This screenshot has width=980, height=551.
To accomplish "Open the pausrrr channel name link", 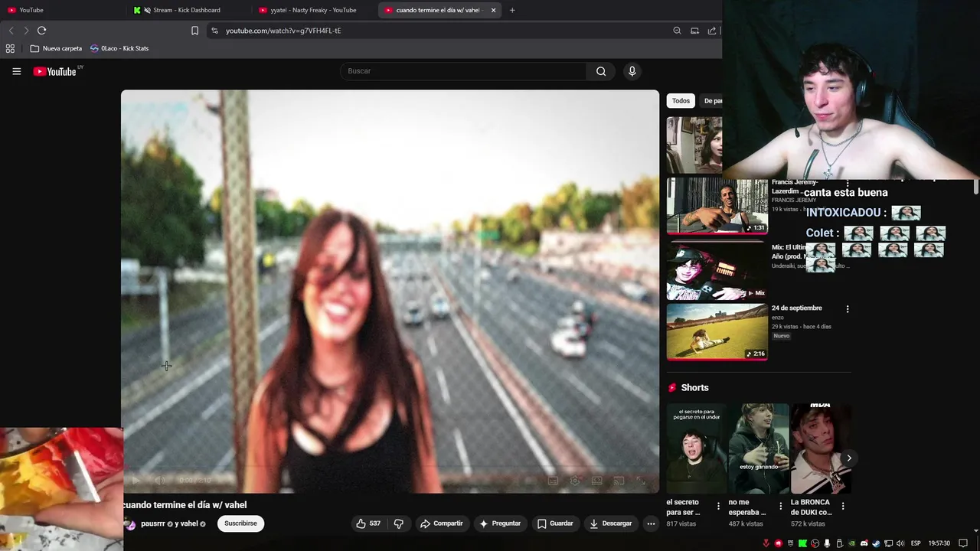I will click(153, 524).
